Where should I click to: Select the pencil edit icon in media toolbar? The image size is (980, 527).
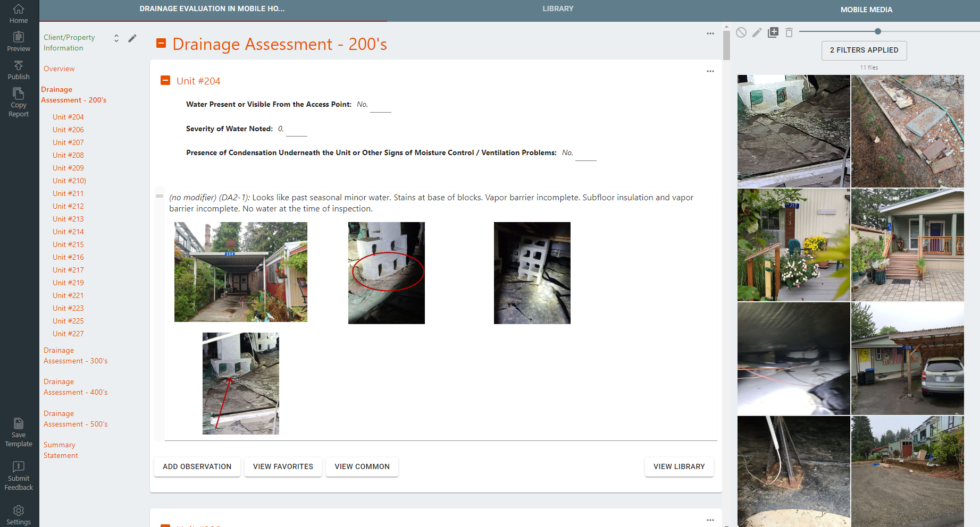tap(757, 32)
